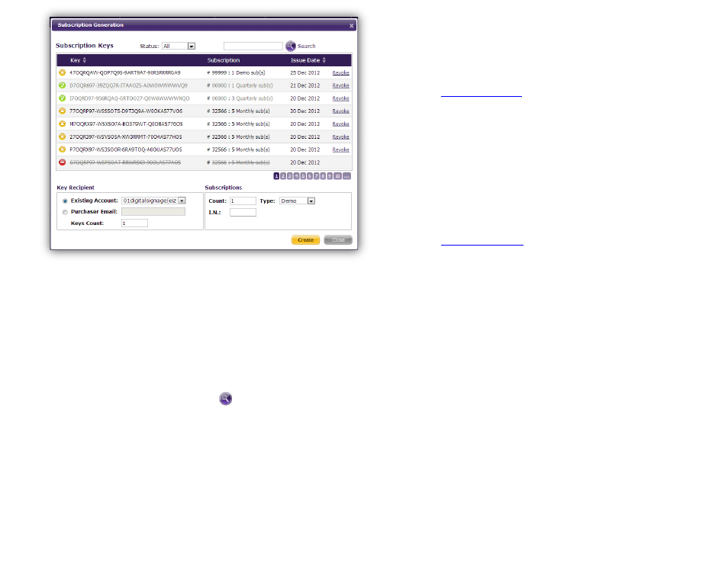This screenshot has height=562, width=728.
Task: Click the red revoked icon for key 67OQRP97
Action: (x=63, y=162)
